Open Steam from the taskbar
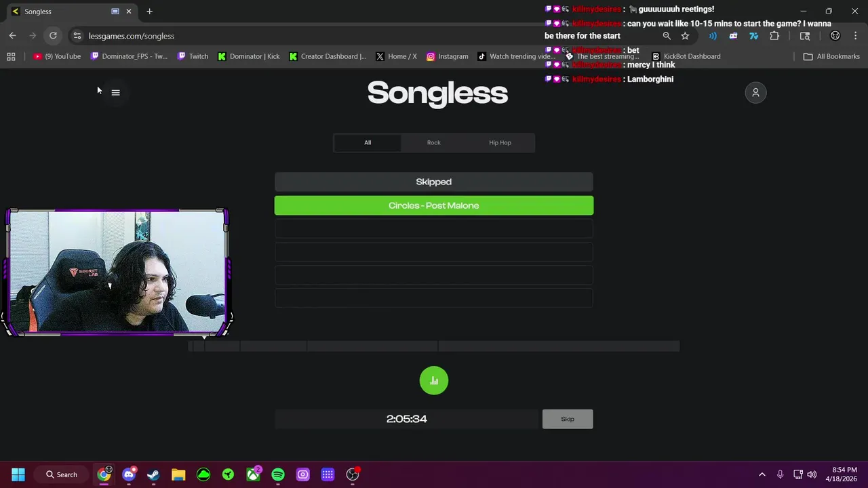Screen dimensions: 868x488 click(x=153, y=474)
